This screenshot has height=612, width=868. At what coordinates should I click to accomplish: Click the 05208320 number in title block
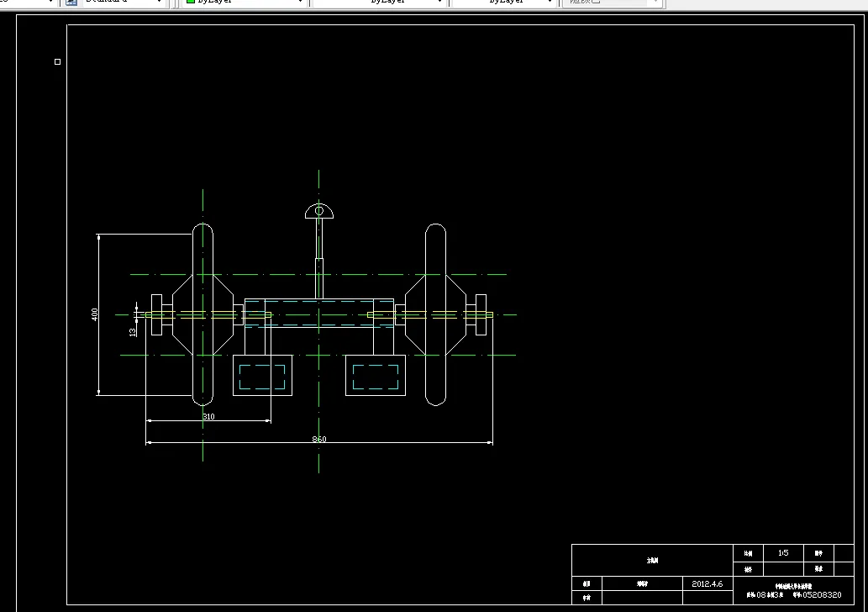(822, 595)
